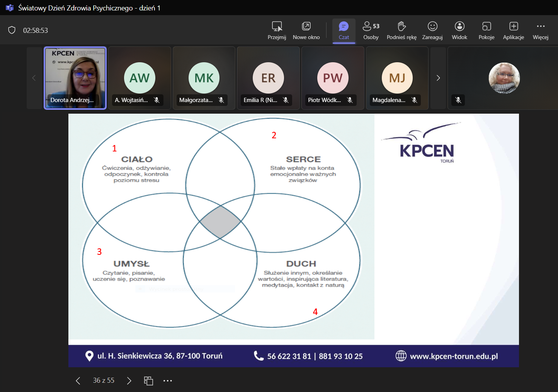Open the slide grid view icon
The image size is (558, 392).
tap(148, 381)
